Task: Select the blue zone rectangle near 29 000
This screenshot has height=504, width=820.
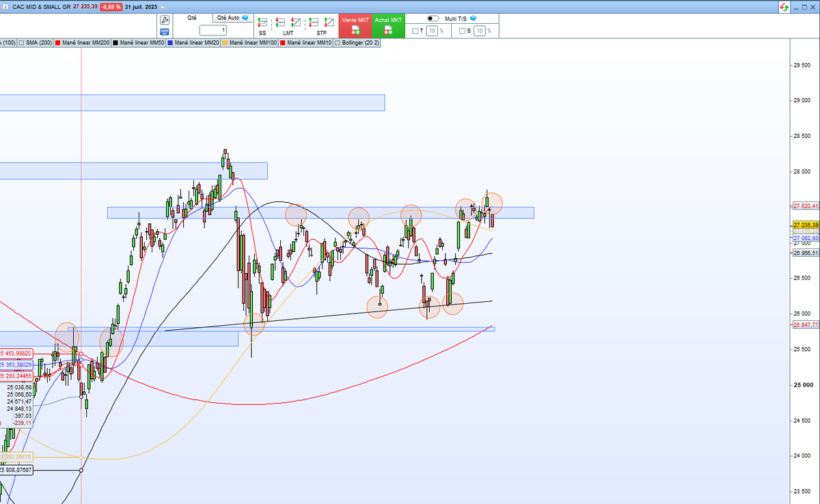Action: 192,102
